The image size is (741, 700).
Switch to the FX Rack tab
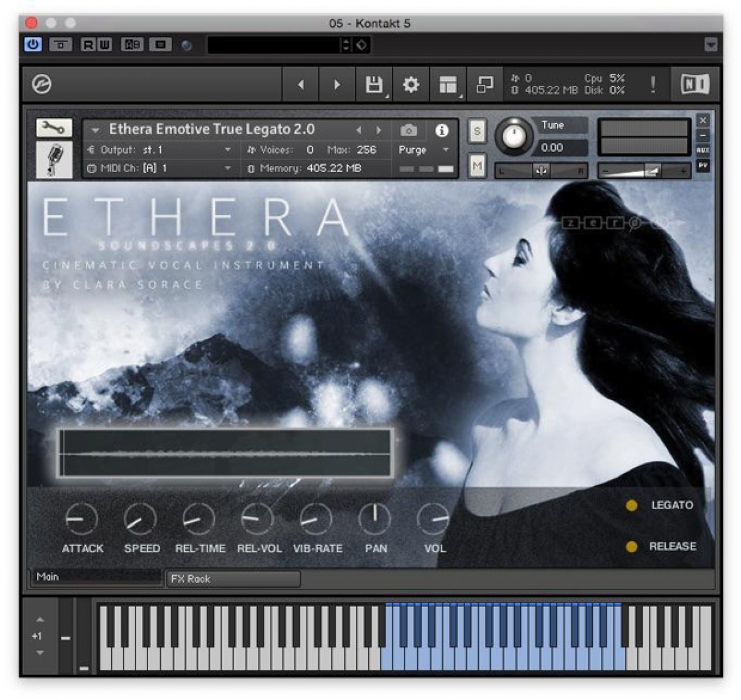[x=233, y=579]
